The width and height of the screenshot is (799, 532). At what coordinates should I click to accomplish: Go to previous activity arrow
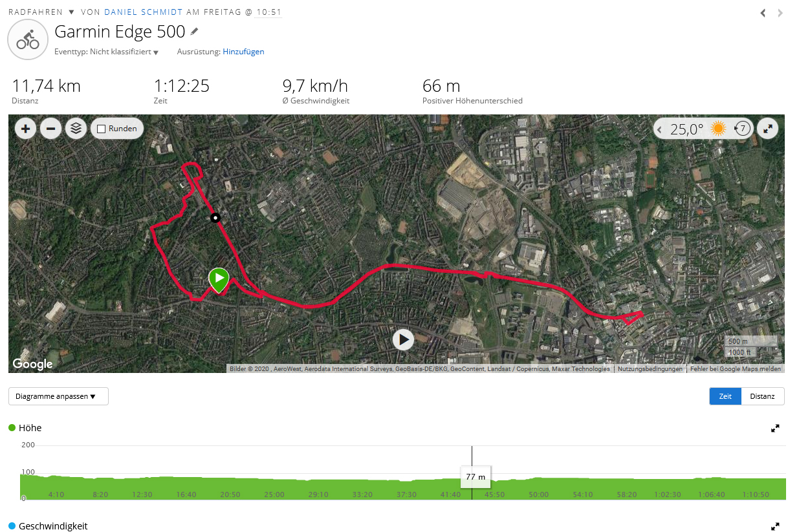point(763,13)
